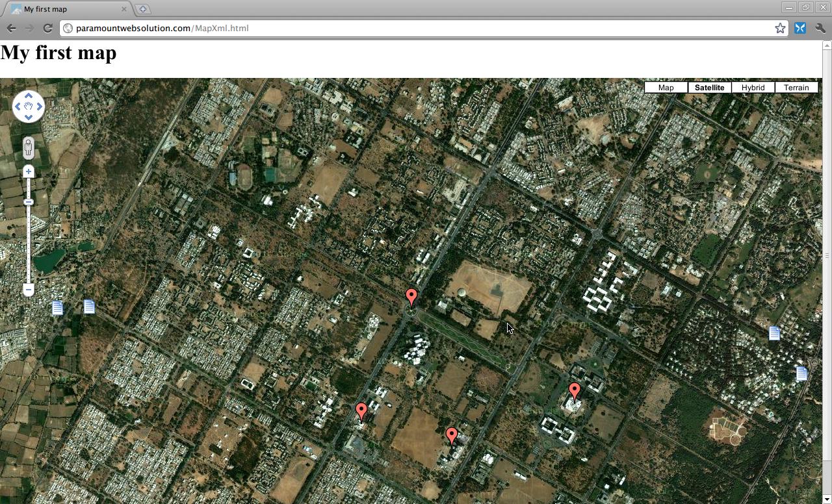The height and width of the screenshot is (504, 832).
Task: Bookmark this page with the star icon
Action: click(x=780, y=28)
